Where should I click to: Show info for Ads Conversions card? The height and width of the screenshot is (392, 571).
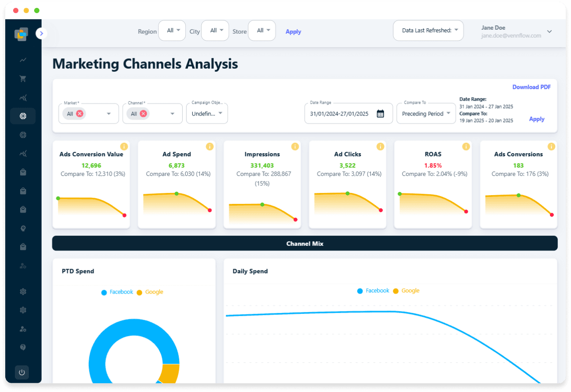click(552, 147)
